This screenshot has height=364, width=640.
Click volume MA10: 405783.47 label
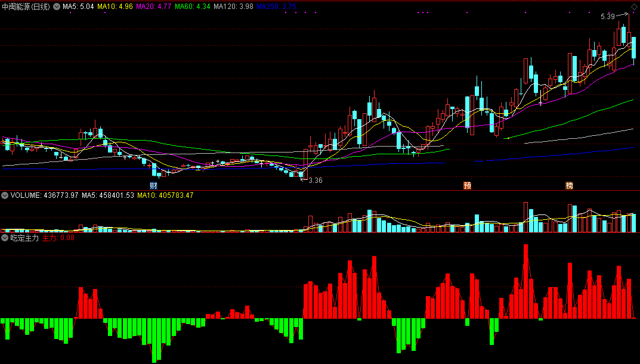[165, 195]
